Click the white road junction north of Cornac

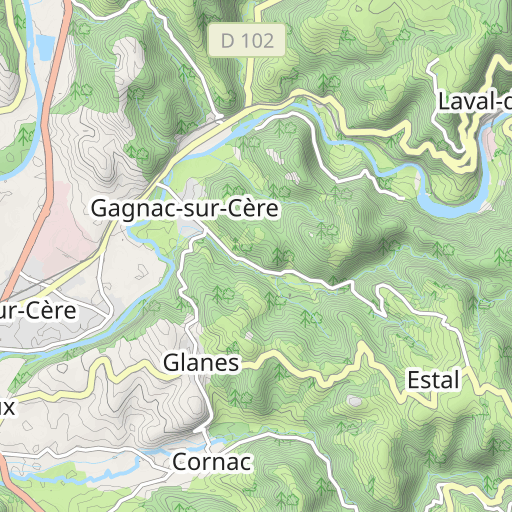(202, 430)
